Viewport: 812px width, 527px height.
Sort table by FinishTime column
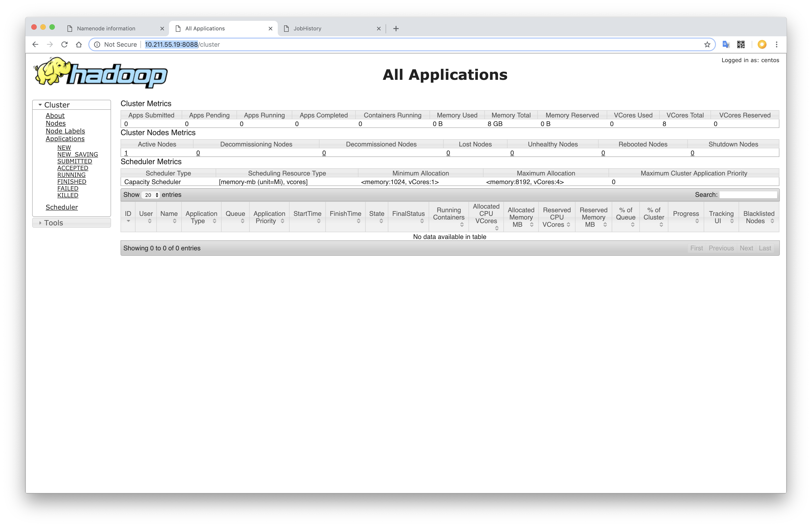pos(345,217)
